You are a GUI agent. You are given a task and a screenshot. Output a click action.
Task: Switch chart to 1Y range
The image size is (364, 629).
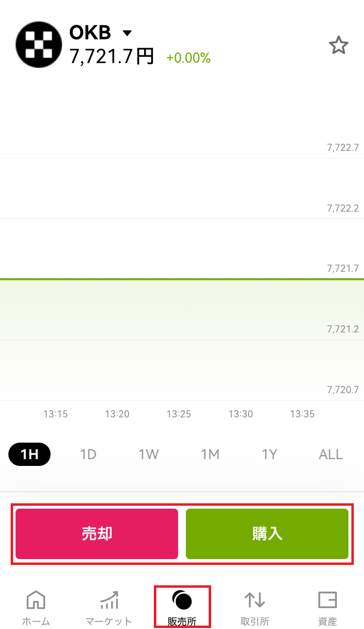tap(269, 454)
